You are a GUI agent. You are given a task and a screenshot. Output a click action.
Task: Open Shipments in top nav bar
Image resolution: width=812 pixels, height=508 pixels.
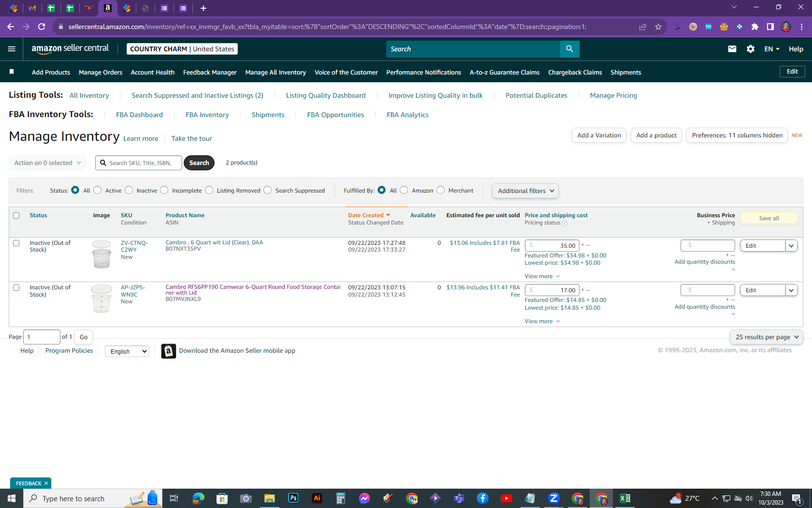(626, 72)
